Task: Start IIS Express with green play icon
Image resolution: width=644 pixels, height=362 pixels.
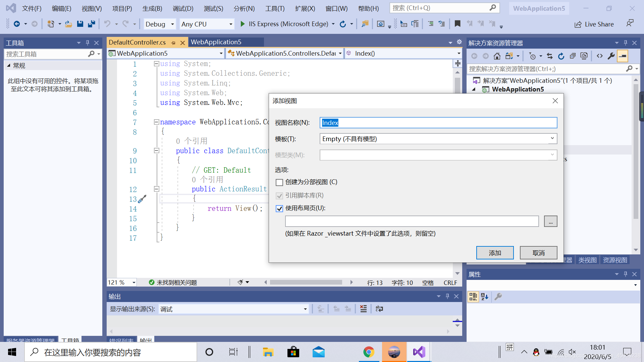Action: point(243,24)
